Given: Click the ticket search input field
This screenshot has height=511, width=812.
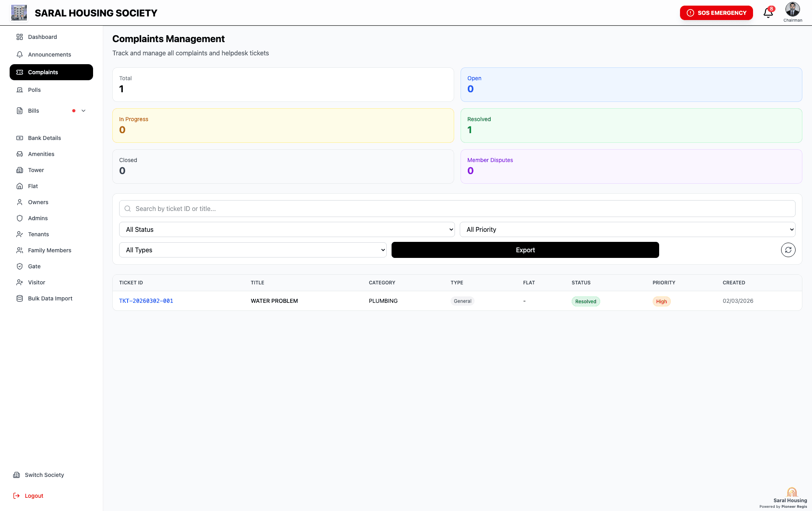Looking at the screenshot, I should point(457,209).
